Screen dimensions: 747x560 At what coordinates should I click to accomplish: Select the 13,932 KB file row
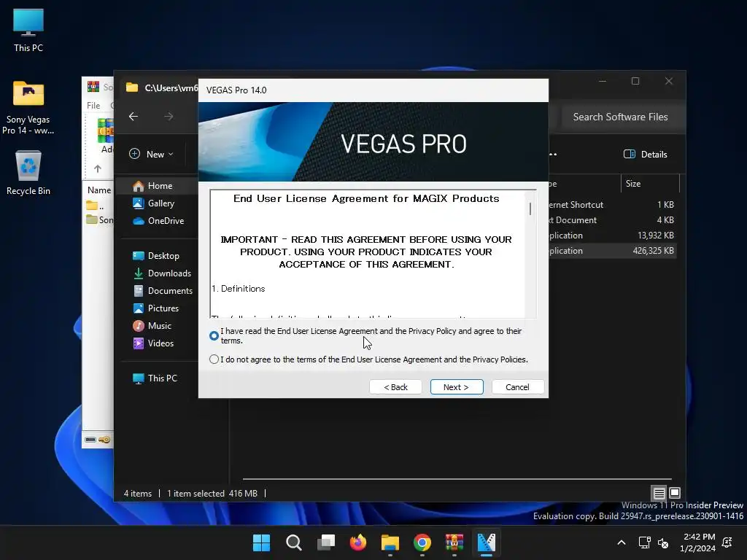612,236
